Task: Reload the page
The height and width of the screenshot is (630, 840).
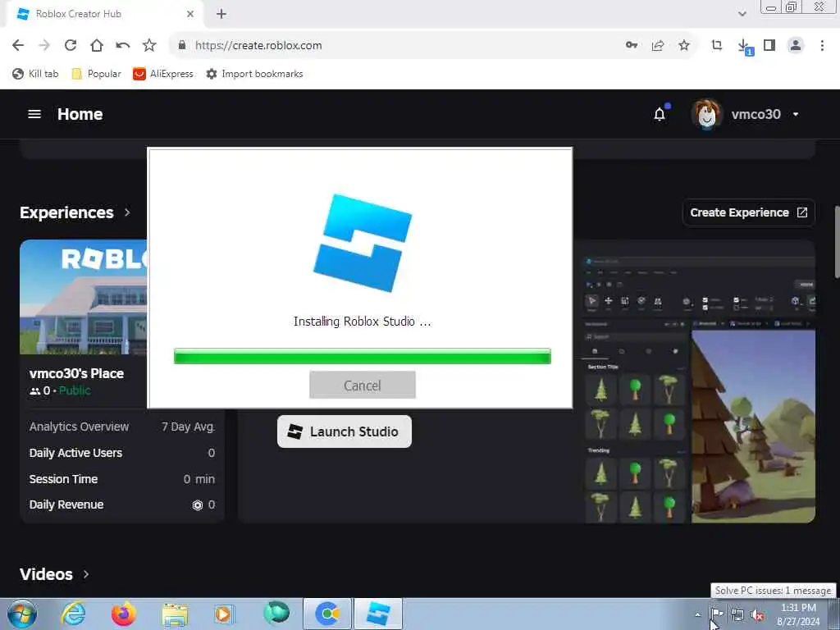Action: coord(71,46)
